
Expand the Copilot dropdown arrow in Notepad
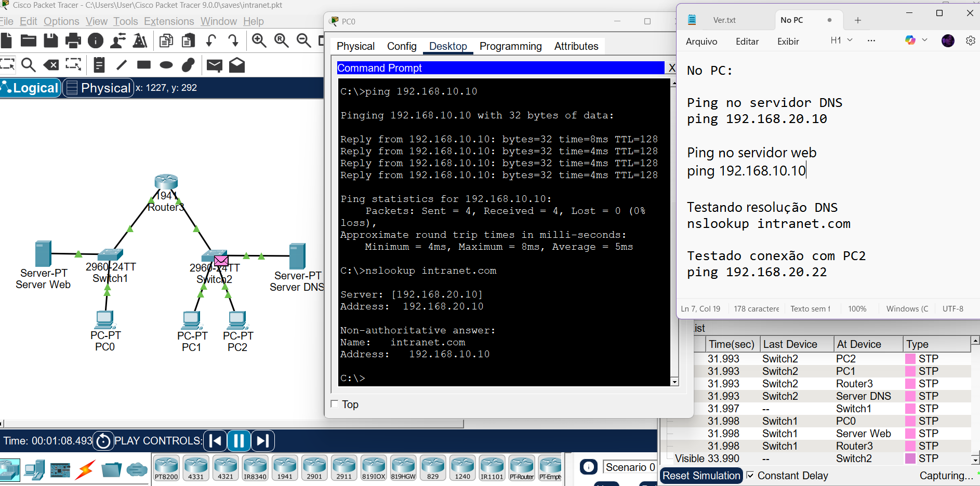pyautogui.click(x=925, y=40)
